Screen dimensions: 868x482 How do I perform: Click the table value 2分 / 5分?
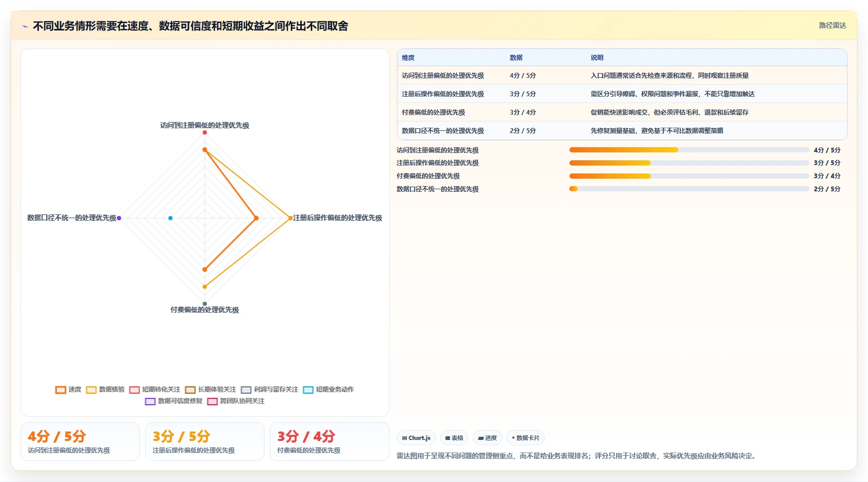[523, 131]
